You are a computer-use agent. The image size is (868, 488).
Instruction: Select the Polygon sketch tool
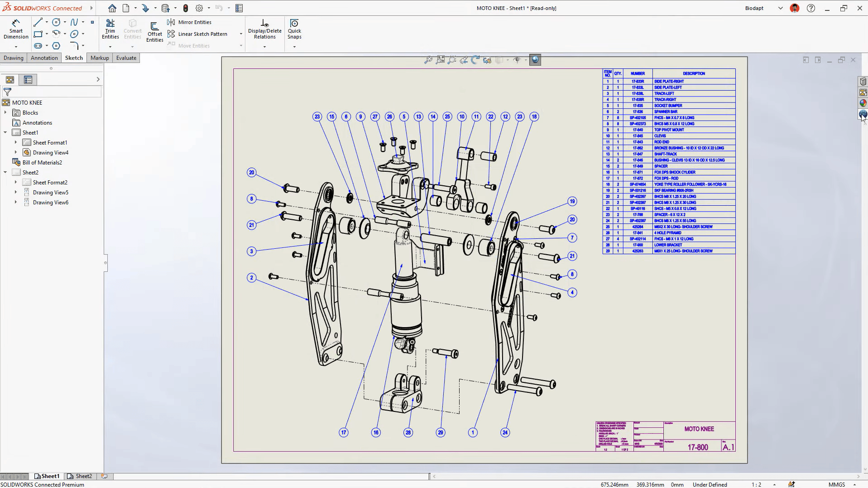tap(56, 46)
